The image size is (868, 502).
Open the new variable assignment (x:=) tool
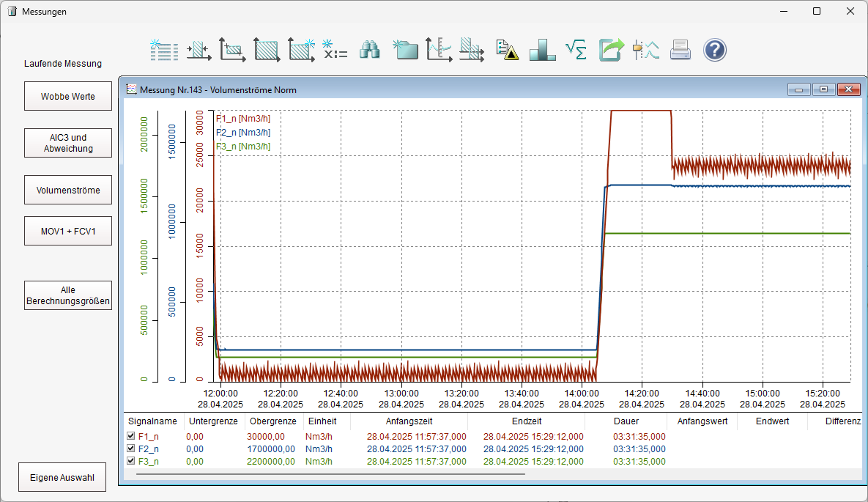(x=335, y=50)
